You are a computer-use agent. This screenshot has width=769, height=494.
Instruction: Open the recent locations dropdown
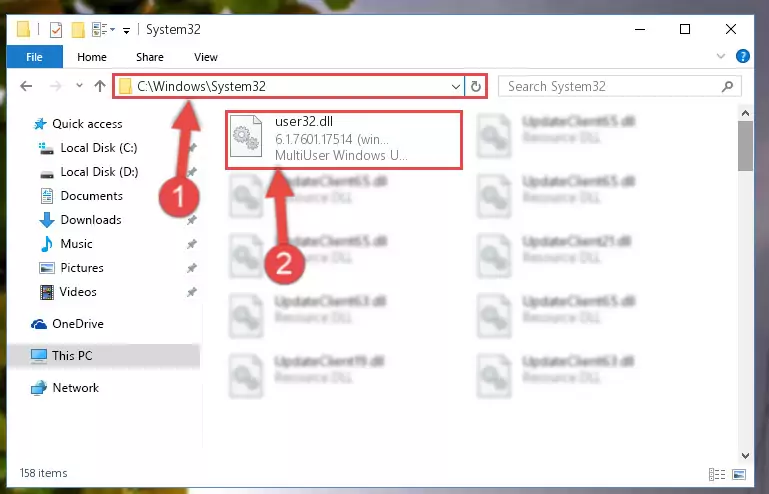click(79, 86)
